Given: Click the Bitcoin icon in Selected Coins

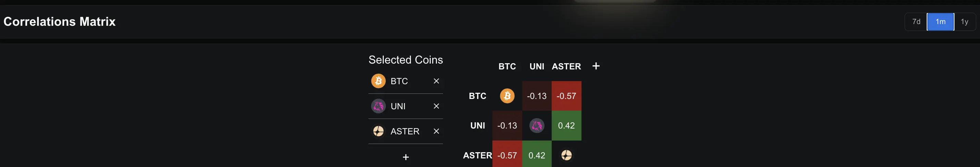Looking at the screenshot, I should coord(378,81).
